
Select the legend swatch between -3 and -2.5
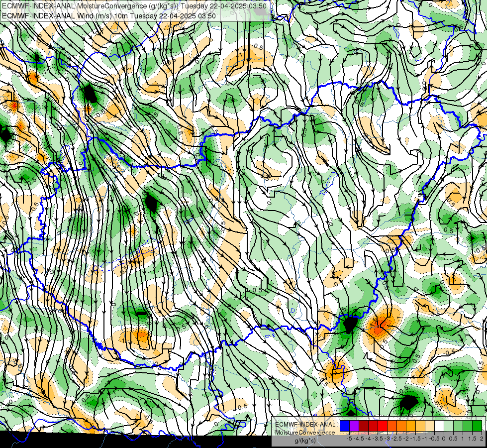(x=392, y=426)
